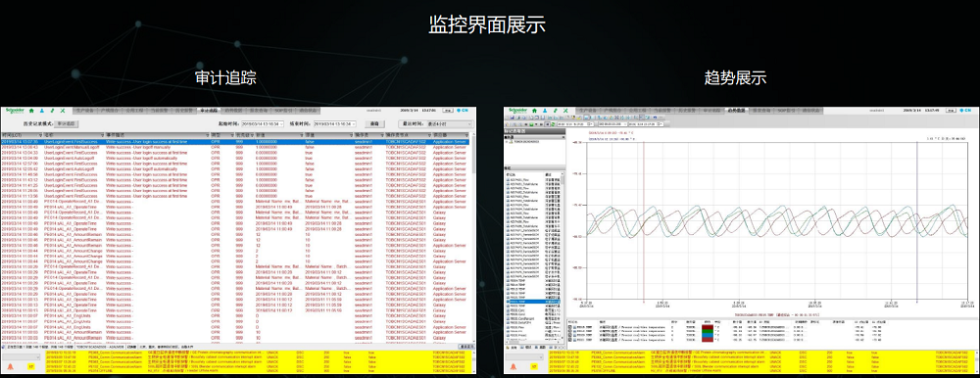Open the filter arrow on 类型 column
This screenshot has height=378, width=980.
pyautogui.click(x=232, y=135)
